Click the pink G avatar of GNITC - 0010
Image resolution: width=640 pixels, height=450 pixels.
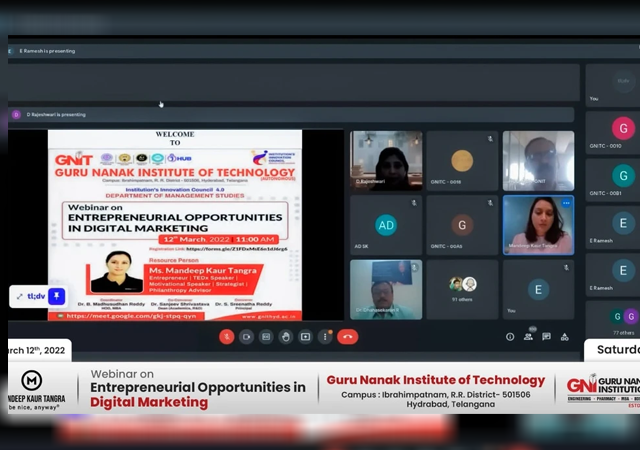pos(623,128)
